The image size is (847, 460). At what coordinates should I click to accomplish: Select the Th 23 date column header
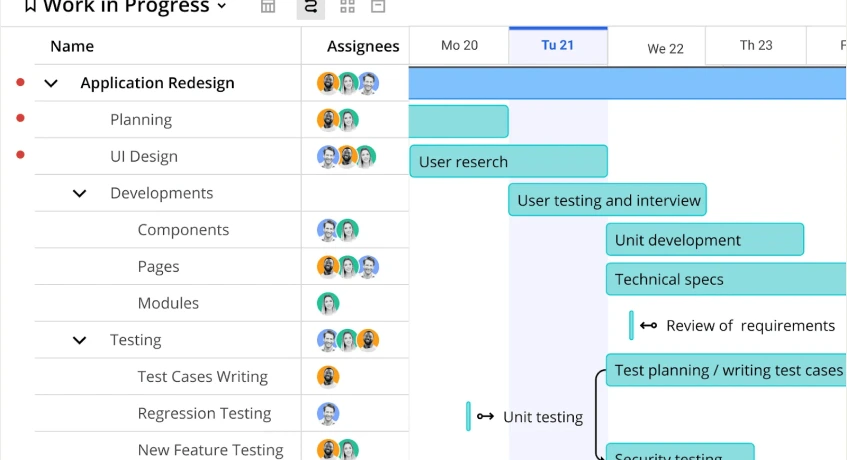click(x=755, y=46)
